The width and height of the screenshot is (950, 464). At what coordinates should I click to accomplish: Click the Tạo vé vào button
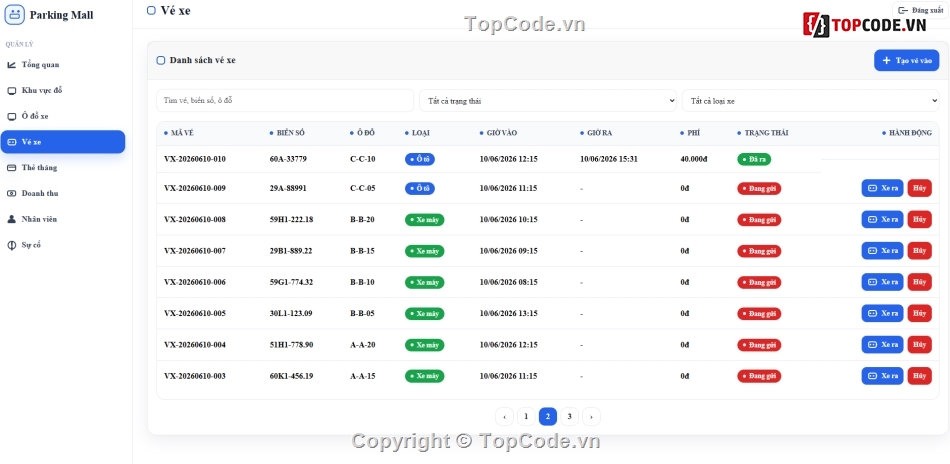pyautogui.click(x=906, y=61)
